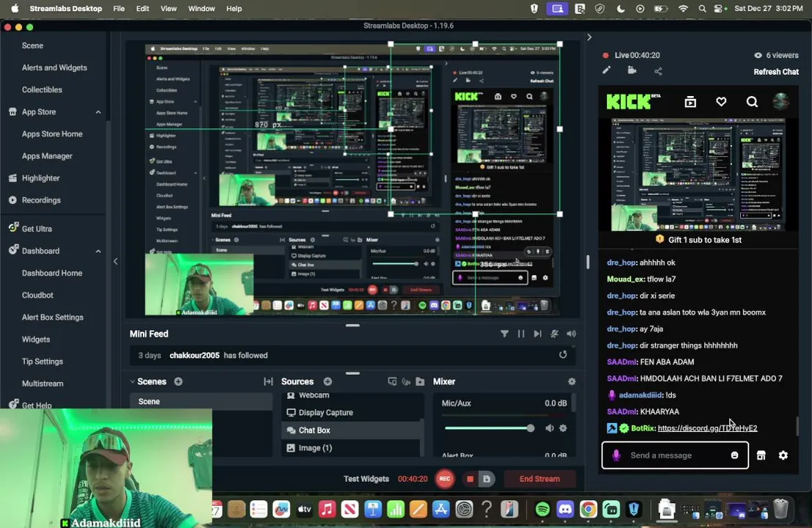Click Get Ultra in sidebar
Viewport: 812px width, 528px height.
[x=36, y=229]
